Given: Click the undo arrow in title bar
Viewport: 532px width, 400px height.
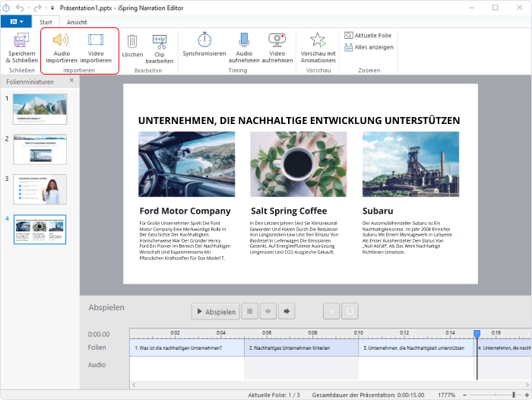Looking at the screenshot, I should coord(20,8).
